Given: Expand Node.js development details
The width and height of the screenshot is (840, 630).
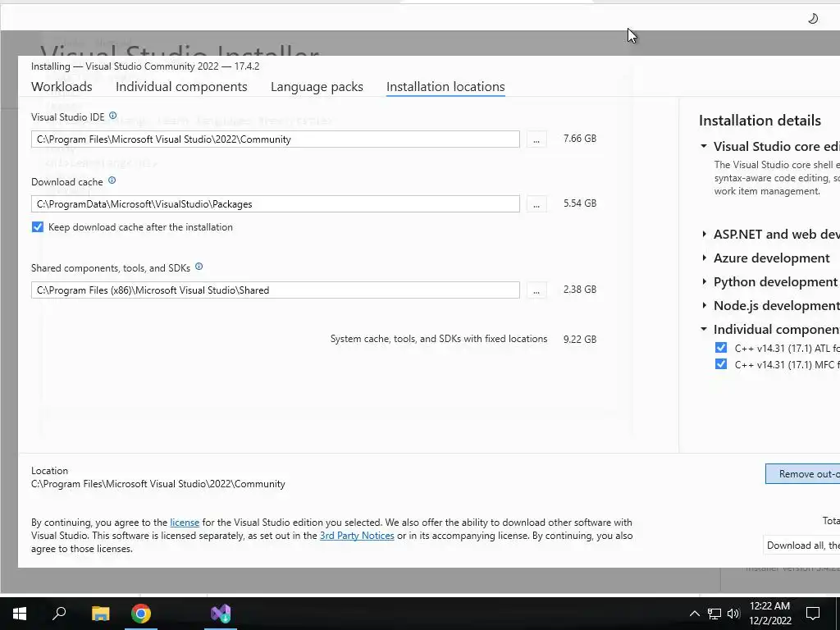Looking at the screenshot, I should point(704,305).
